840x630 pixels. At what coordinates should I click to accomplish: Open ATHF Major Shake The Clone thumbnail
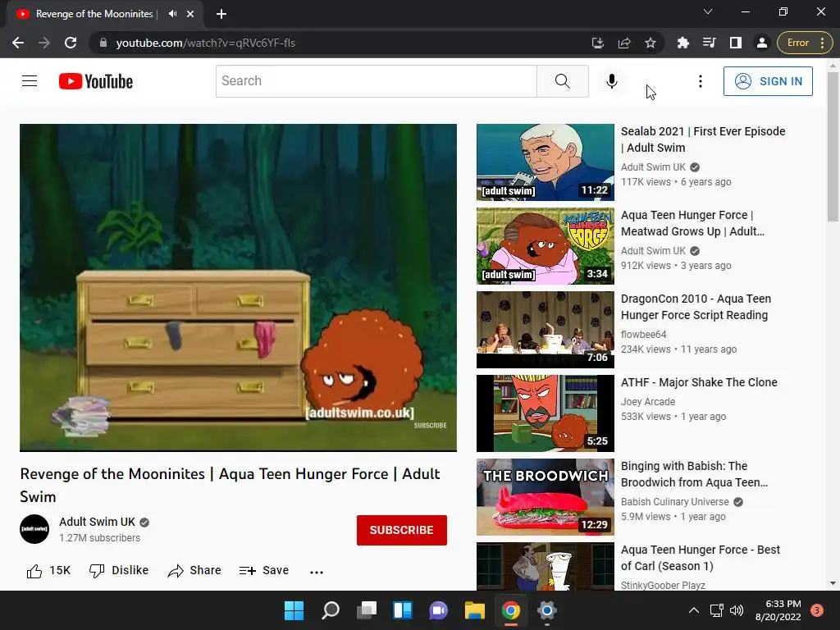tap(546, 413)
